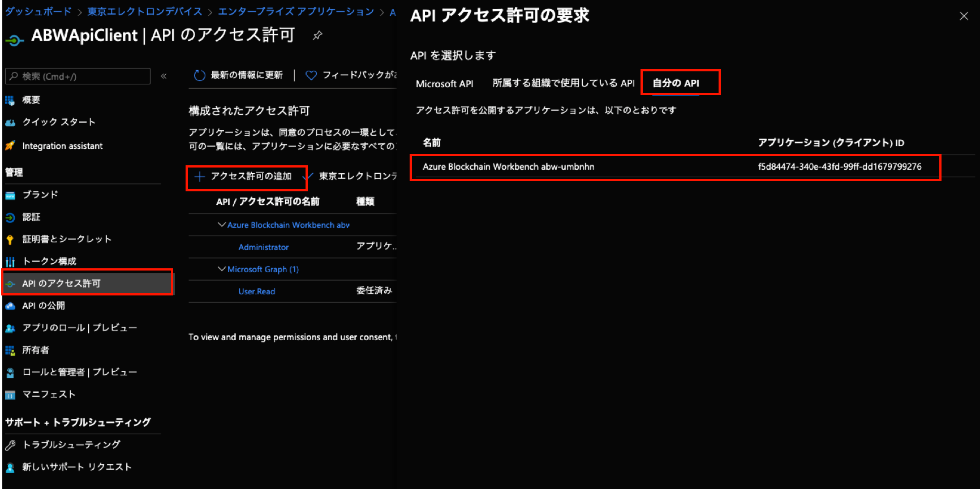
Task: Open 証明書とシークレット menu item
Action: (67, 239)
